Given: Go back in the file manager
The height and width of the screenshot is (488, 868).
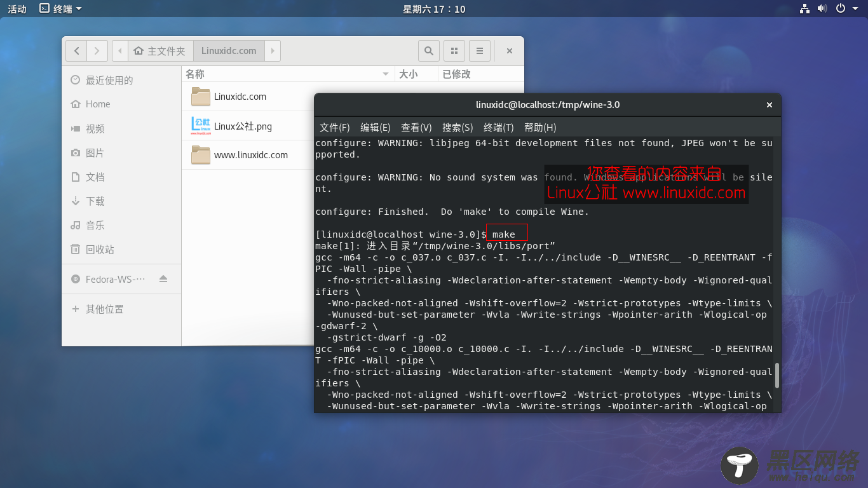Looking at the screenshot, I should click(76, 51).
